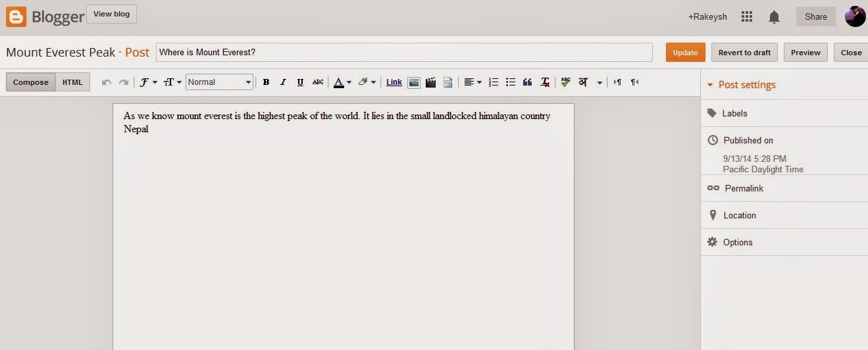Screen dimensions: 868x350
Task: Open the text alignment dropdown
Action: [x=472, y=82]
